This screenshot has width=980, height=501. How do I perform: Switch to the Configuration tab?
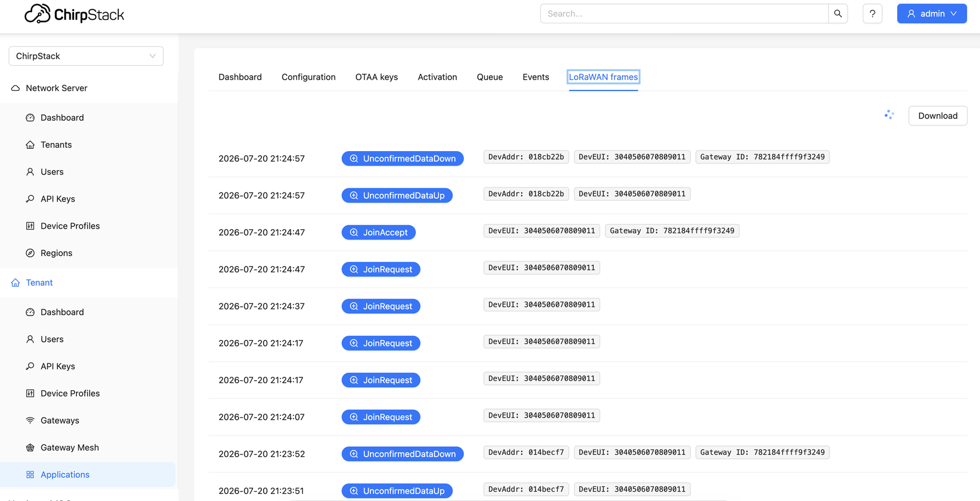(x=309, y=77)
